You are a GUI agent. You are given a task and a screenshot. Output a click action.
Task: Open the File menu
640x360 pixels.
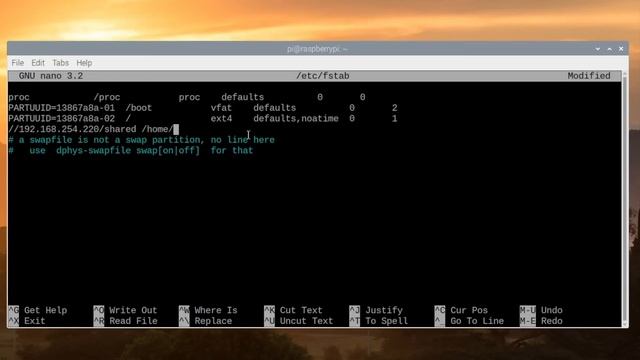coord(18,63)
